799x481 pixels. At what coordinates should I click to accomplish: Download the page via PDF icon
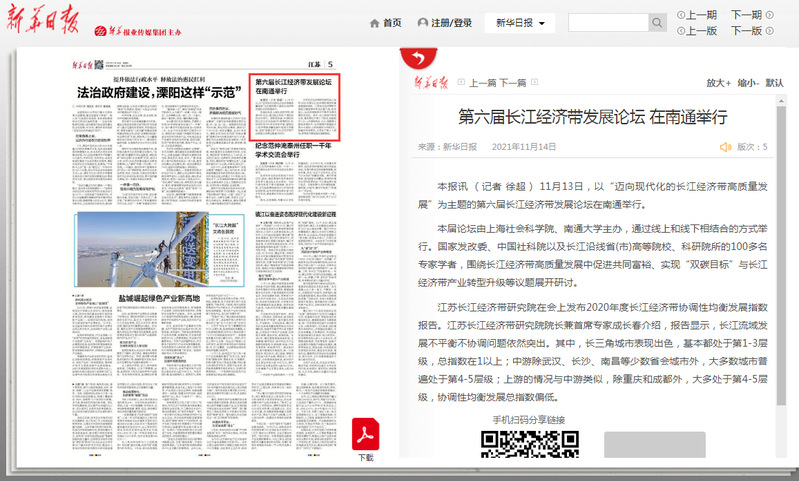pos(365,433)
